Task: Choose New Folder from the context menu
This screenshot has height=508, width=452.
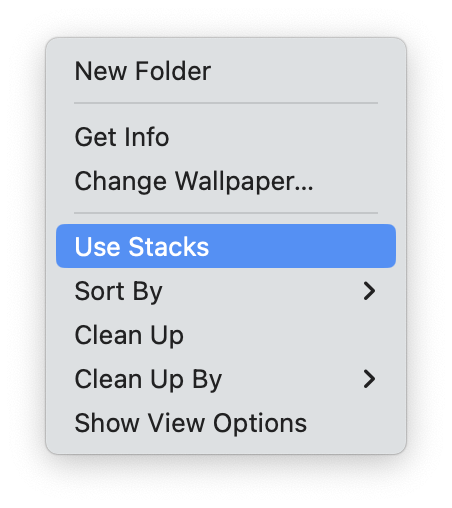Action: 226,71
